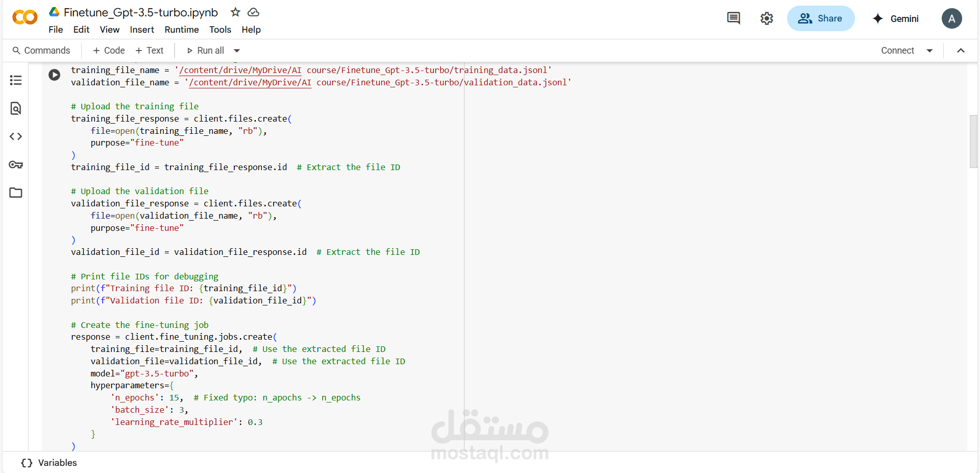
Task: Open the table of contents sidebar
Action: click(x=16, y=80)
